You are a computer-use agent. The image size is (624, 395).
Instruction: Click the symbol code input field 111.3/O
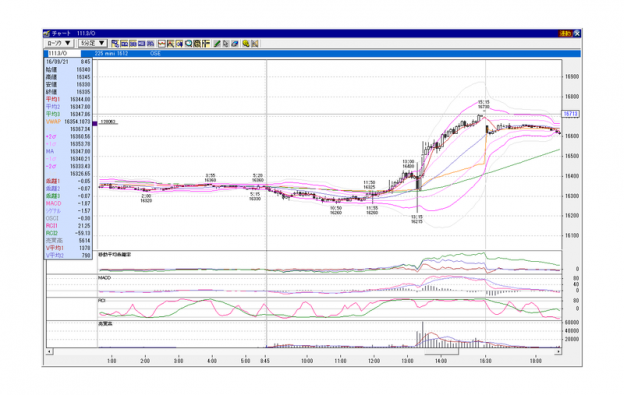pos(64,53)
